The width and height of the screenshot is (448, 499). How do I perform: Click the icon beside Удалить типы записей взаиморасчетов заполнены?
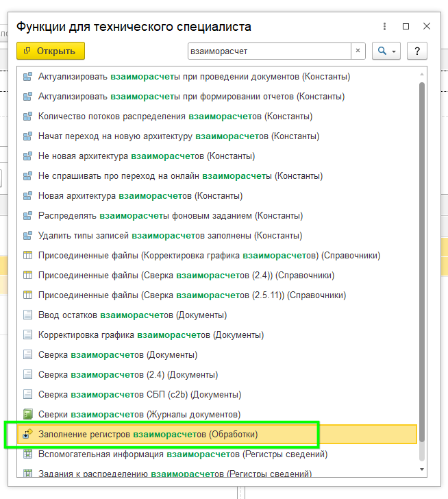click(x=27, y=236)
